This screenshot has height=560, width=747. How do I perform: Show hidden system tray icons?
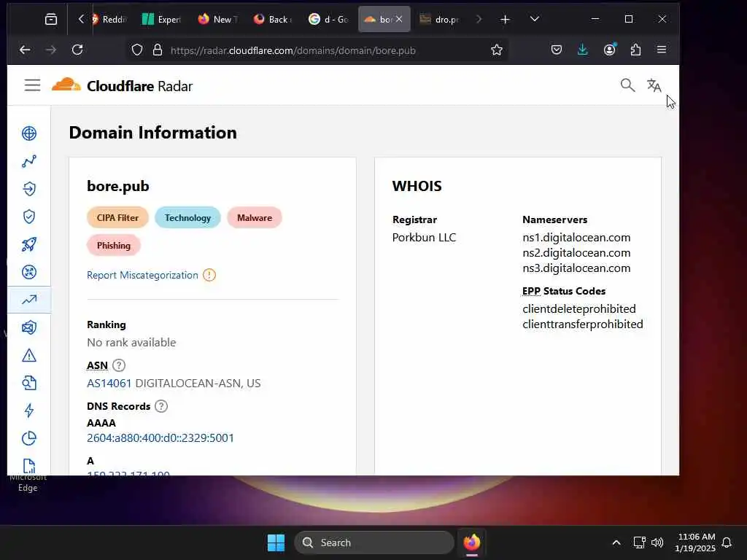coord(616,542)
